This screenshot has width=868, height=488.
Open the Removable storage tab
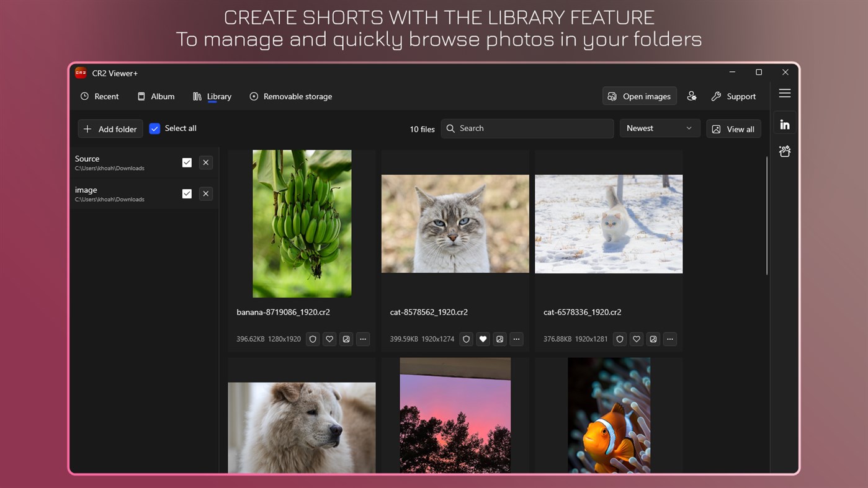pos(290,96)
